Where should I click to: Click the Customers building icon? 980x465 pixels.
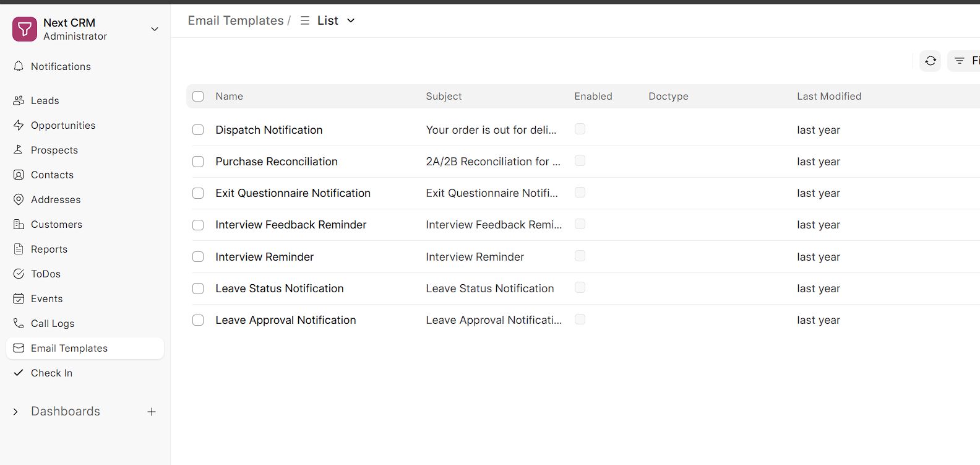(19, 224)
